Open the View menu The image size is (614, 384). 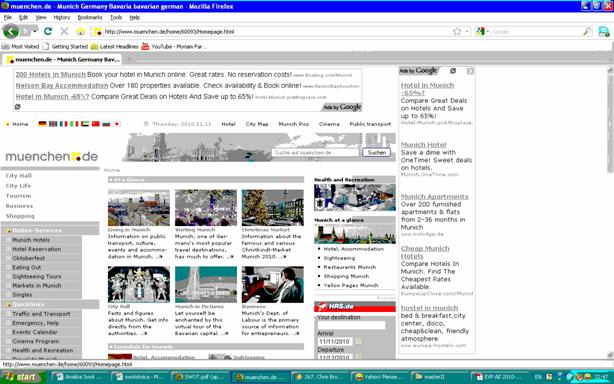click(41, 17)
